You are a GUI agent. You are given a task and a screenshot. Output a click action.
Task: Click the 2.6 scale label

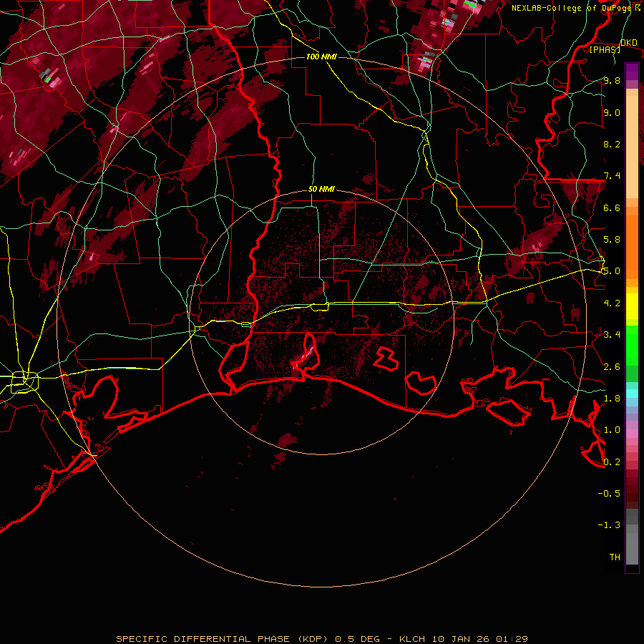click(612, 367)
